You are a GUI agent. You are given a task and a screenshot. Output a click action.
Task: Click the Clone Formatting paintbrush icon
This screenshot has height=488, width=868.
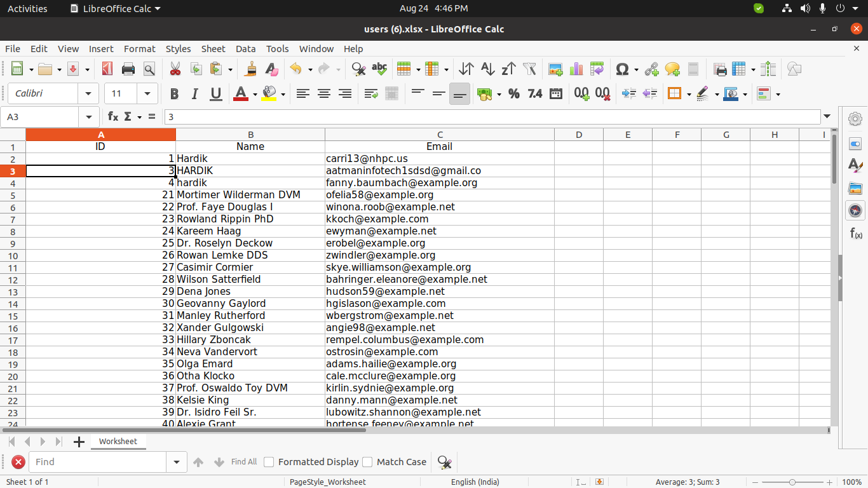point(251,69)
